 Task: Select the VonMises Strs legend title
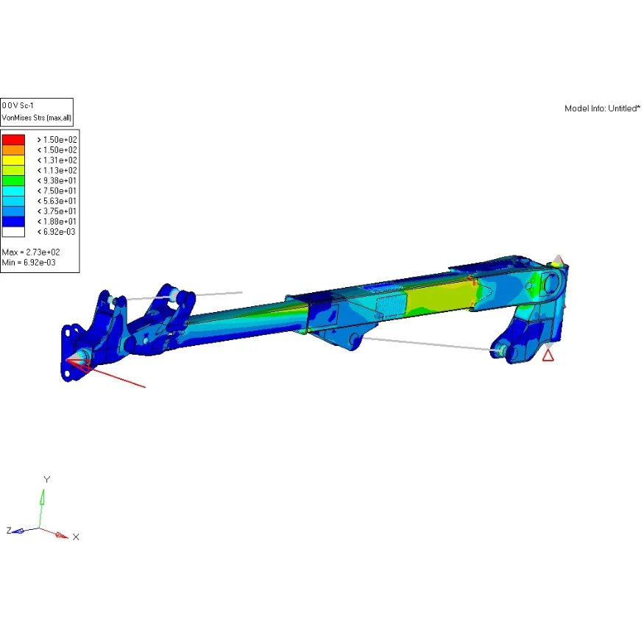36,117
